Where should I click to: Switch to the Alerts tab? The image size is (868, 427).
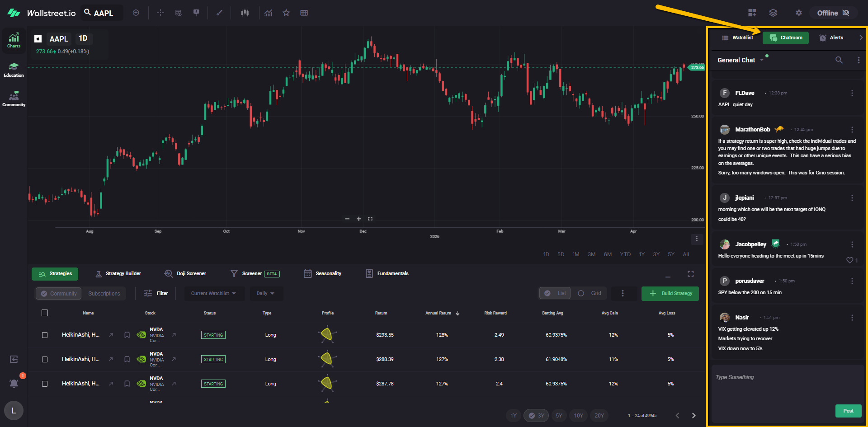coord(831,38)
